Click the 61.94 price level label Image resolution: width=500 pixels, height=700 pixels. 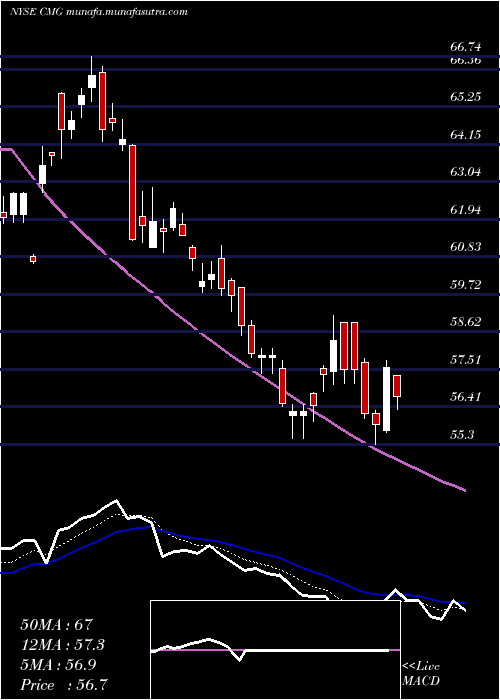click(465, 209)
